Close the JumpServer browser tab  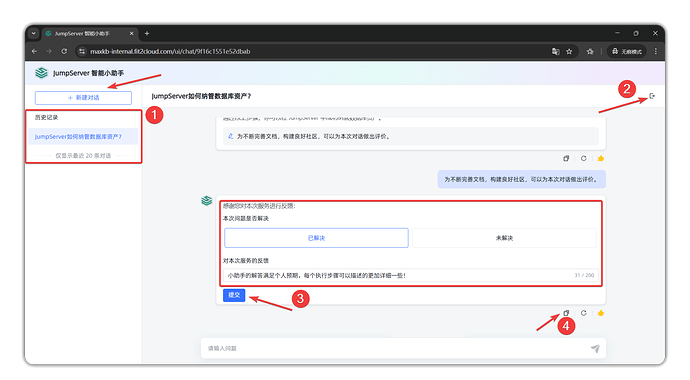tap(131, 33)
